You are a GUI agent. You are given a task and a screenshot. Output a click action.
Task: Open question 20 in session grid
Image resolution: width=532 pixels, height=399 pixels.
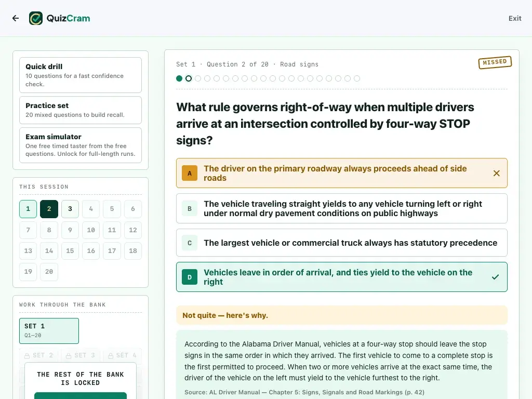[49, 272]
